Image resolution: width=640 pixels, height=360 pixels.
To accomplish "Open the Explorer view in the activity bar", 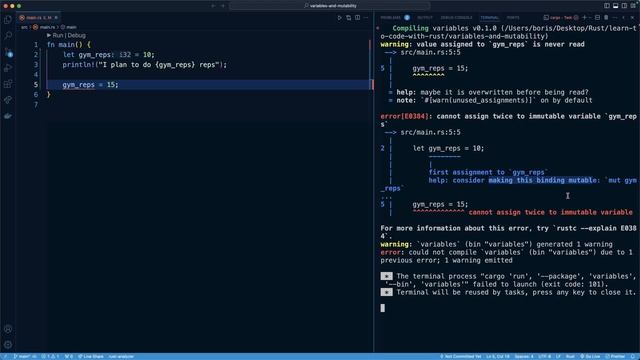I will 8,20.
